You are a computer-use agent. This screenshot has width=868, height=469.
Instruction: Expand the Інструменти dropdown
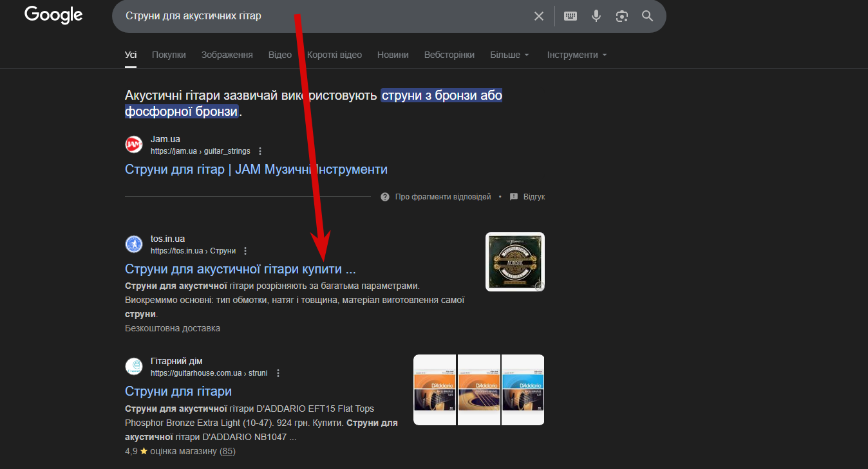tap(577, 55)
